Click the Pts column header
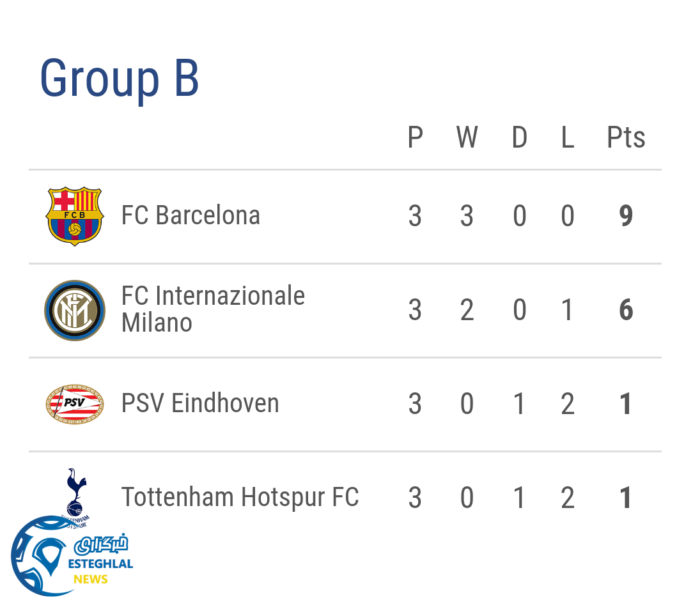 pyautogui.click(x=626, y=137)
